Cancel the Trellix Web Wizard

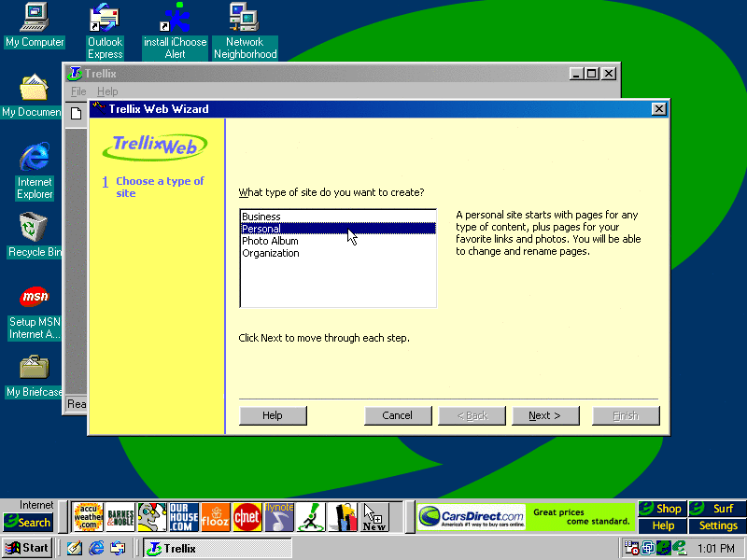pyautogui.click(x=398, y=415)
